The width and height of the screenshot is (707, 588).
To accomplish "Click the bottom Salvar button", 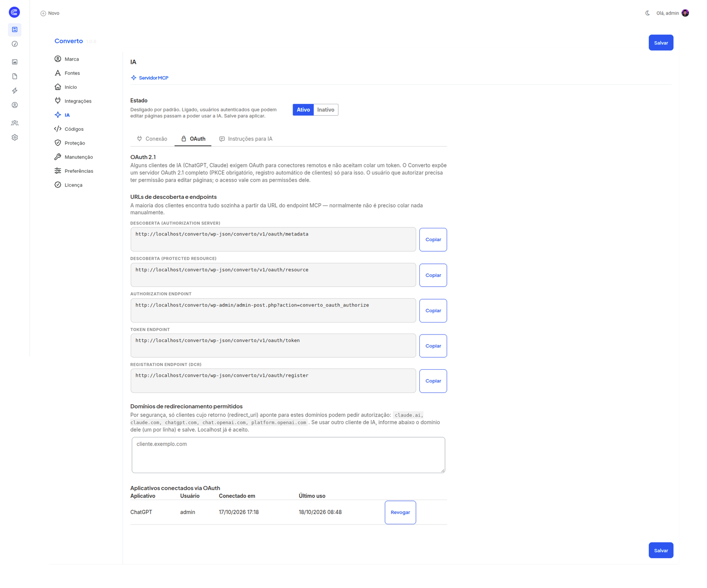I will [x=661, y=550].
